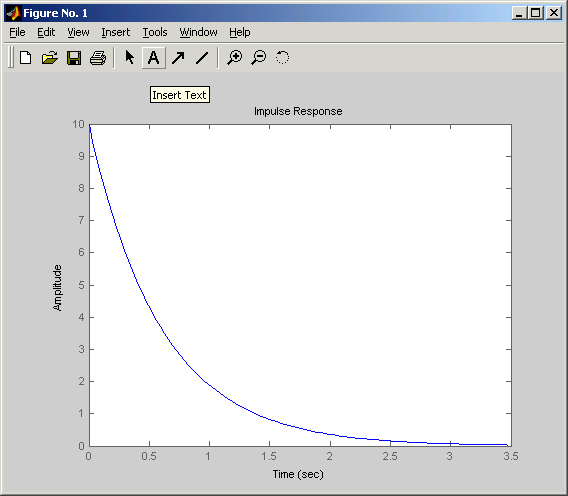The height and width of the screenshot is (496, 568).
Task: Open the Tools menu
Action: [155, 32]
